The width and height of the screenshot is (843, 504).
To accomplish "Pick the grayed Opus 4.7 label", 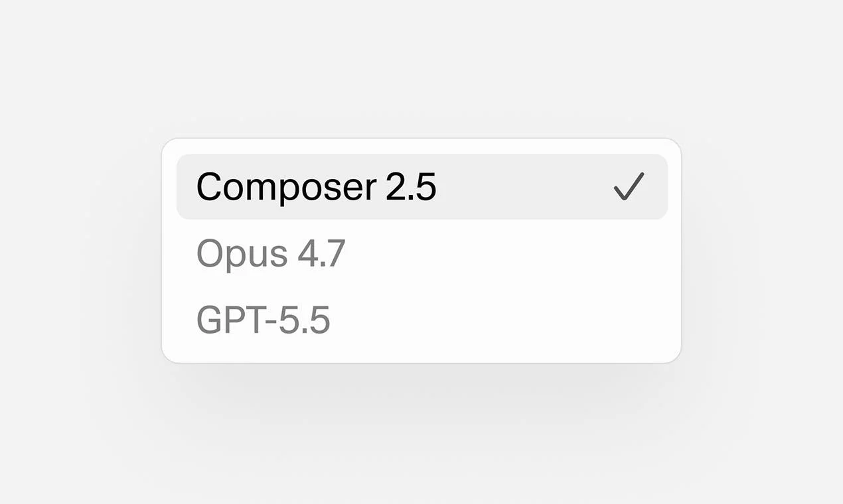I will coord(271,254).
